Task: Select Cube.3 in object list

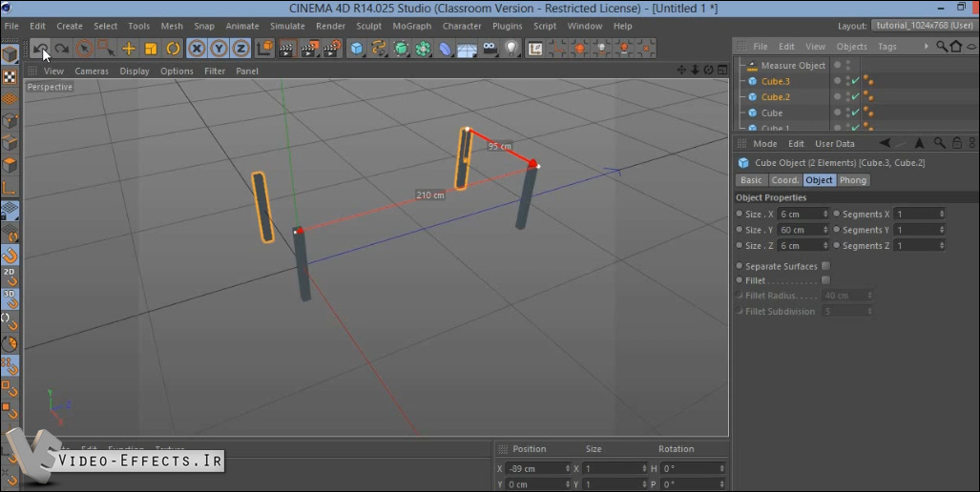Action: (x=775, y=81)
